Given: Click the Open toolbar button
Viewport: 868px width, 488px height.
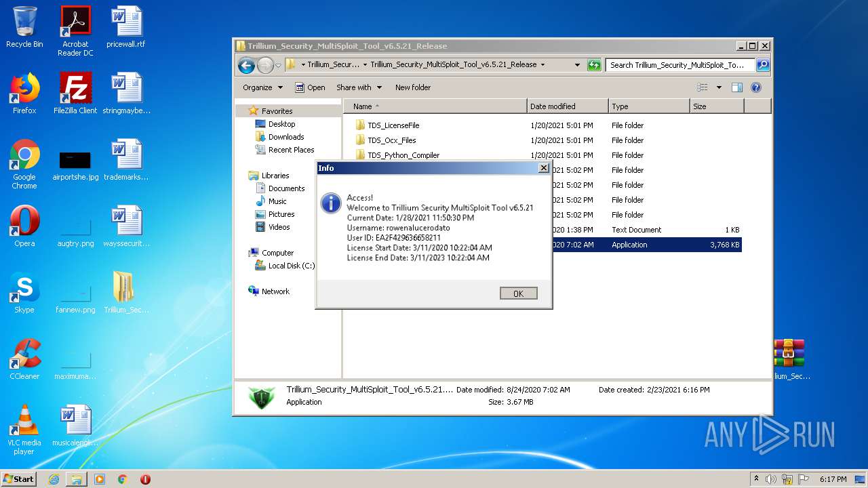Looking at the screenshot, I should [x=310, y=87].
